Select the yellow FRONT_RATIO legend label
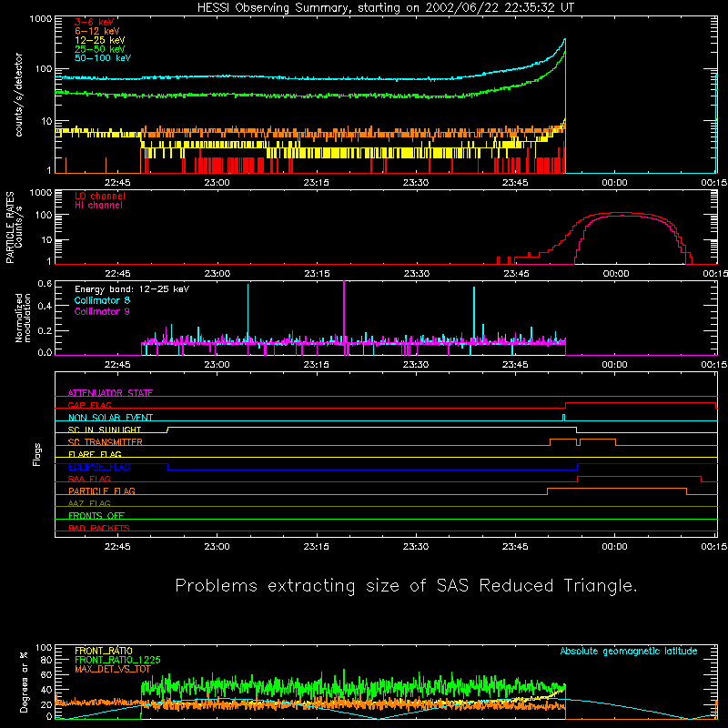Screen dimensions: 728x728 point(104,651)
